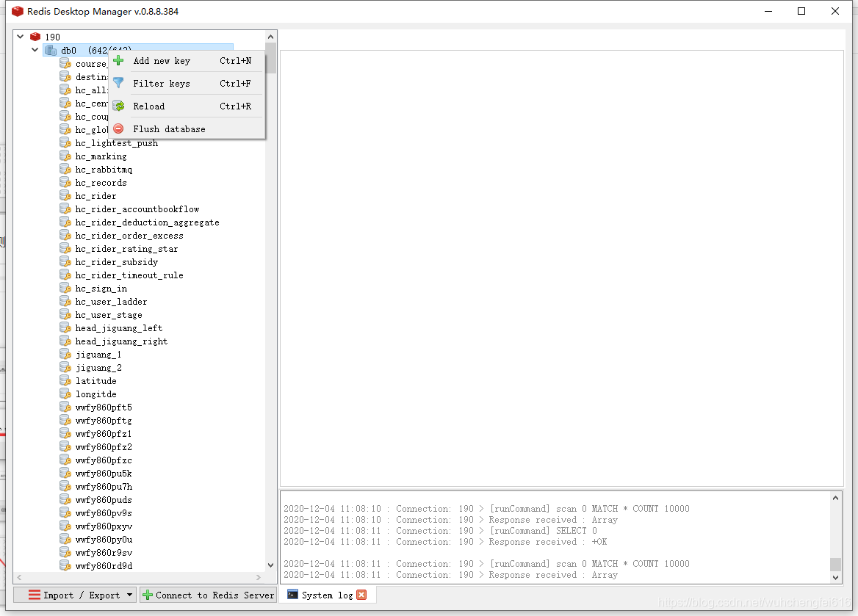The width and height of the screenshot is (858, 616).
Task: Click the key icon beside hc_rider_subsidy
Action: point(65,262)
